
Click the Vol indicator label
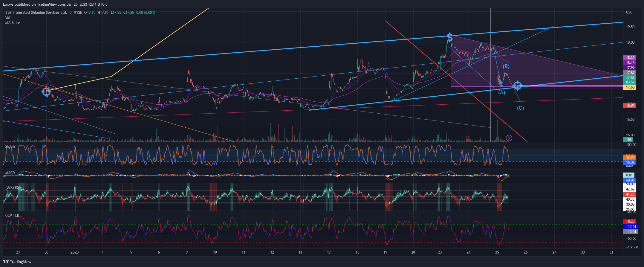point(8,18)
